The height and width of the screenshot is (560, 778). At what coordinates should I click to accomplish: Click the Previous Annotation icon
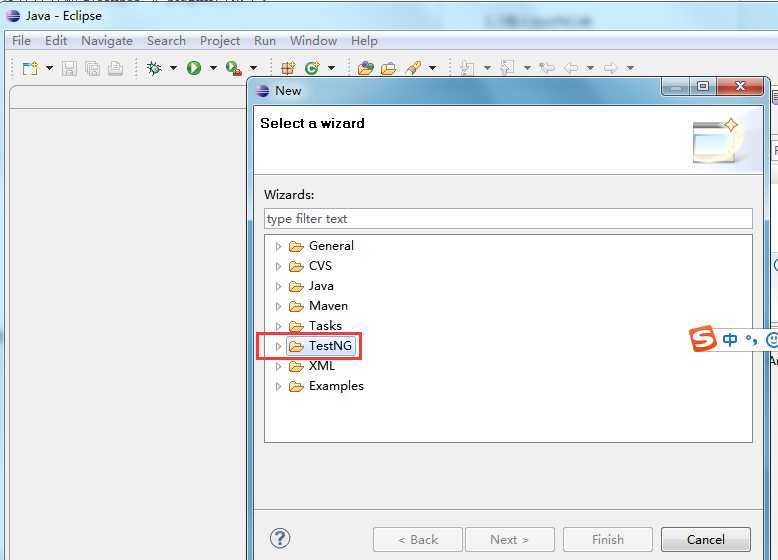[x=507, y=68]
